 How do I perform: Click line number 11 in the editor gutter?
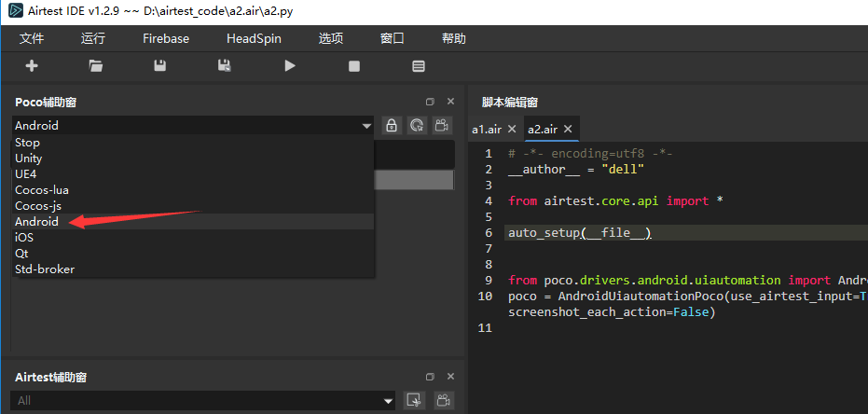[x=485, y=328]
